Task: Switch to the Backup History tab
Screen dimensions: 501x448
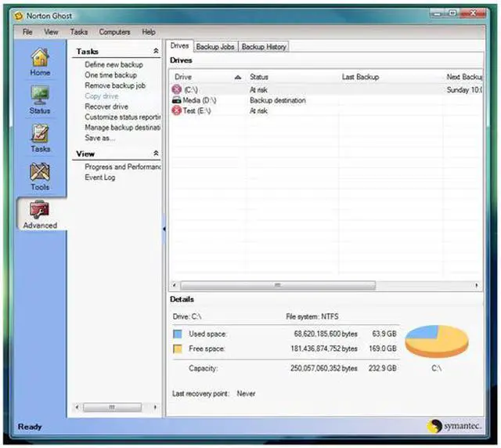Action: coord(264,47)
